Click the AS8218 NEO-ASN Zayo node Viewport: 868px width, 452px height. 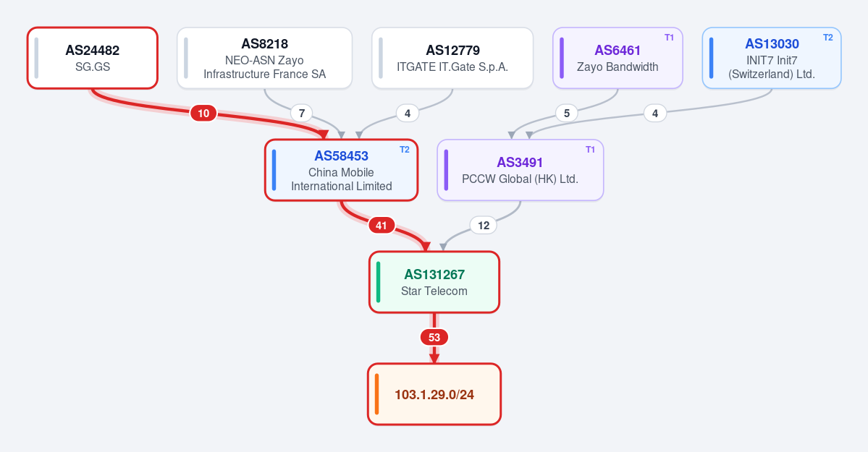pyautogui.click(x=265, y=58)
